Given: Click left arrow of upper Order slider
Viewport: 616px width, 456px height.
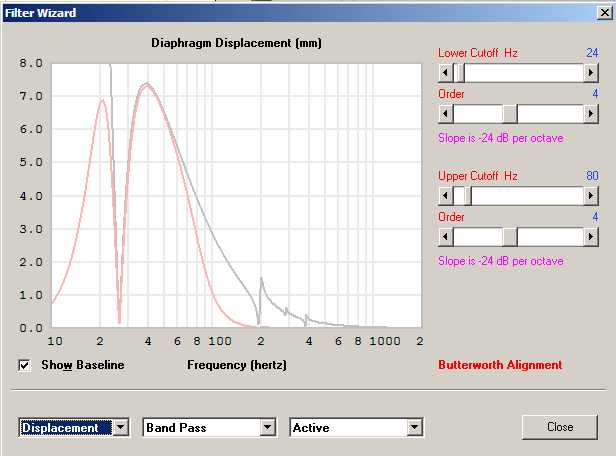Looking at the screenshot, I should (446, 237).
